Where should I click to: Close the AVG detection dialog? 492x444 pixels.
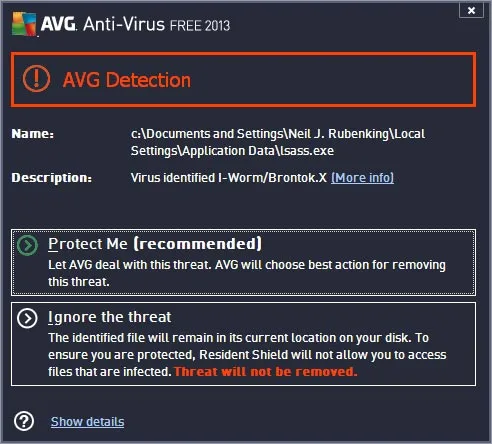[471, 10]
